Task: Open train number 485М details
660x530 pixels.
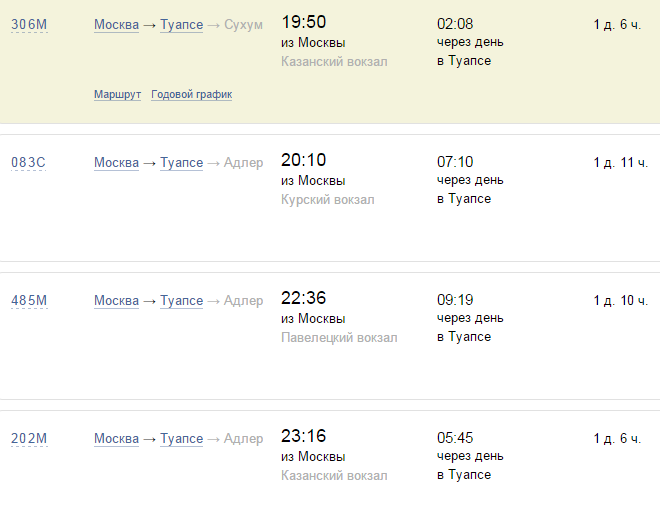Action: point(29,300)
